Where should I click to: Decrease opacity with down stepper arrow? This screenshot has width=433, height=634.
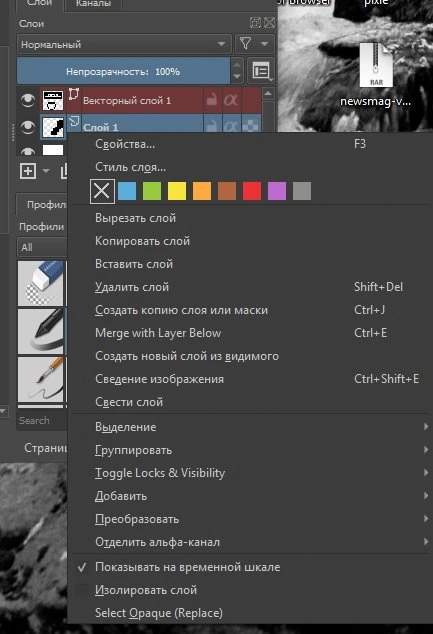tap(237, 77)
